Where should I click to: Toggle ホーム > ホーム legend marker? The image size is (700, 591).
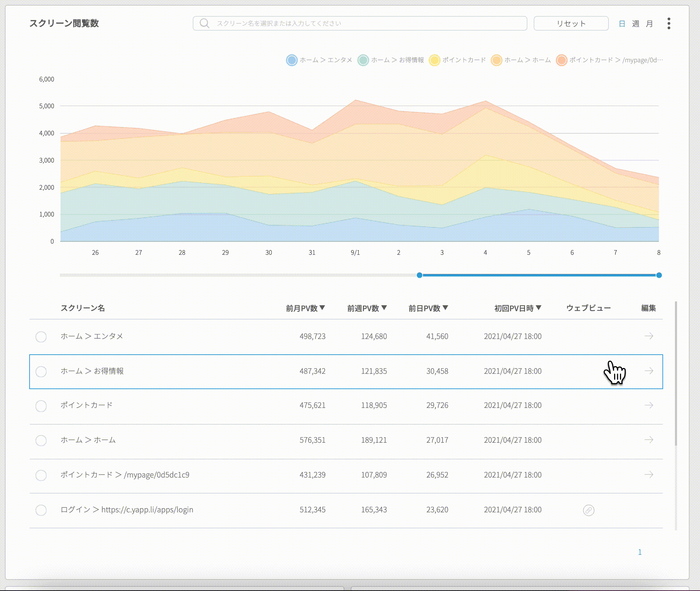pyautogui.click(x=496, y=60)
